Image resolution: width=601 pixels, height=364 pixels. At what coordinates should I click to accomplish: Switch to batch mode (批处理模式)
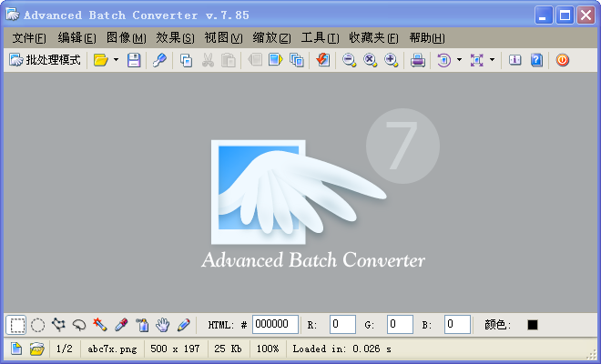[45, 60]
